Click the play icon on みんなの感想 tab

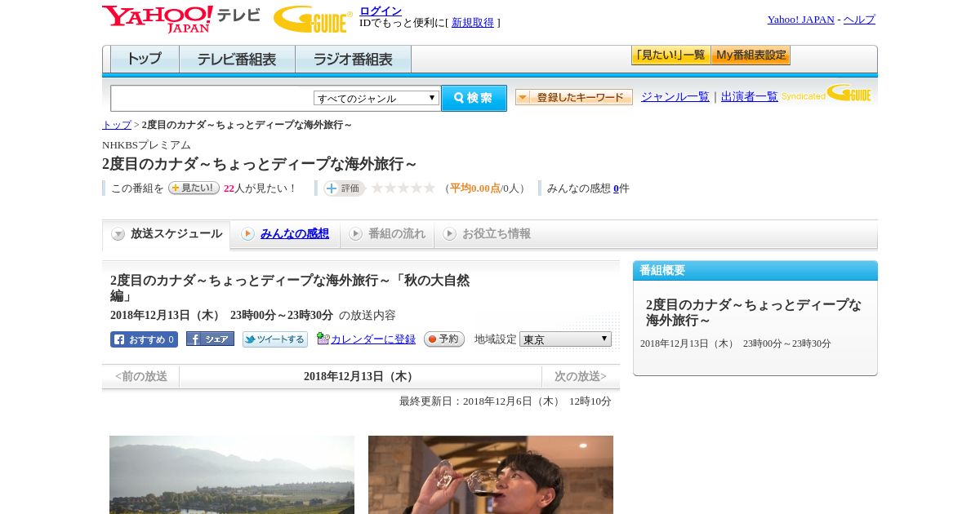pos(247,234)
